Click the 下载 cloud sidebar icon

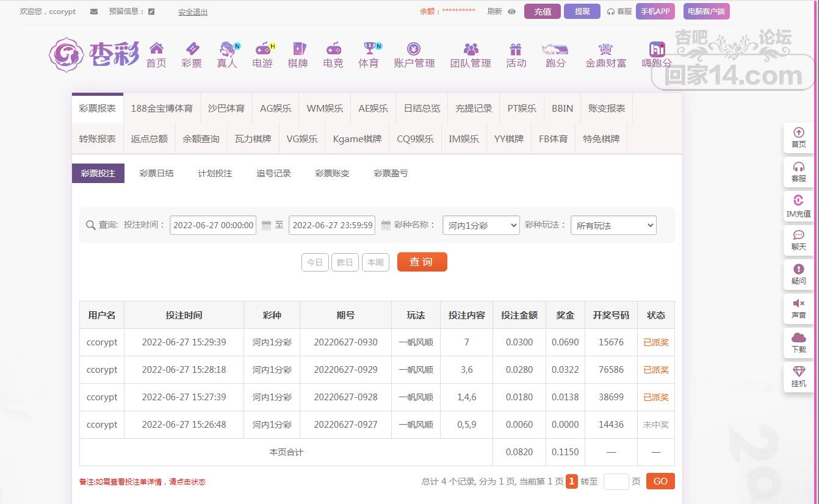[798, 338]
